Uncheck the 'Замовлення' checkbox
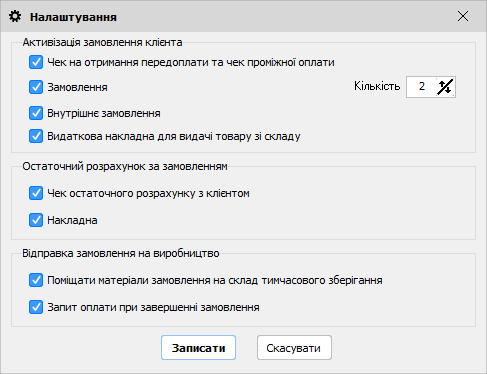This screenshot has width=487, height=374. coord(36,87)
